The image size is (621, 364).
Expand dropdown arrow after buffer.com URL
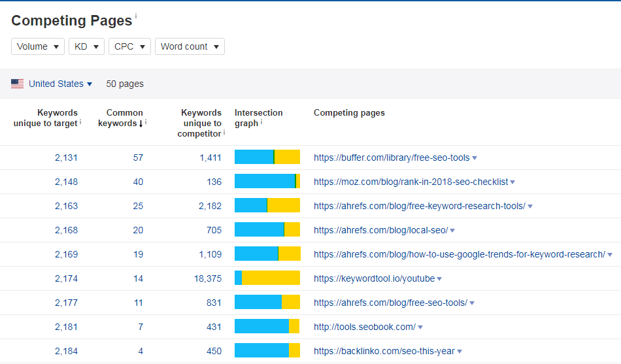tap(475, 158)
